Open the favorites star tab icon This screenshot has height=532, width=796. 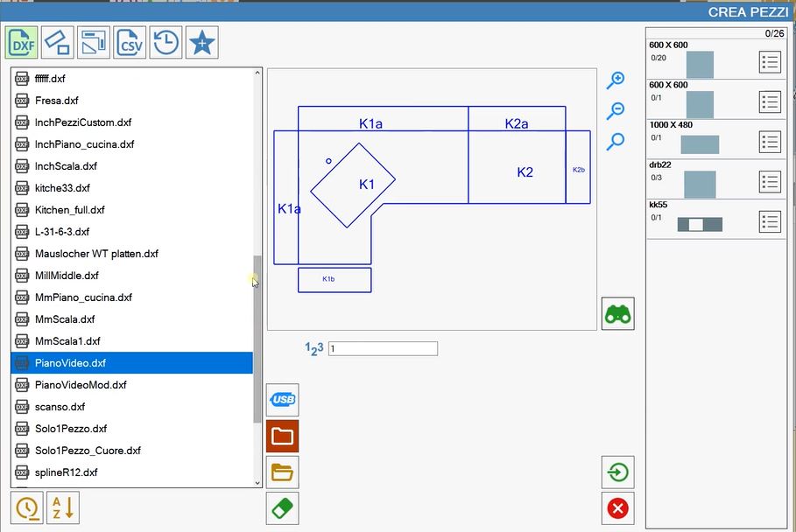coord(202,42)
